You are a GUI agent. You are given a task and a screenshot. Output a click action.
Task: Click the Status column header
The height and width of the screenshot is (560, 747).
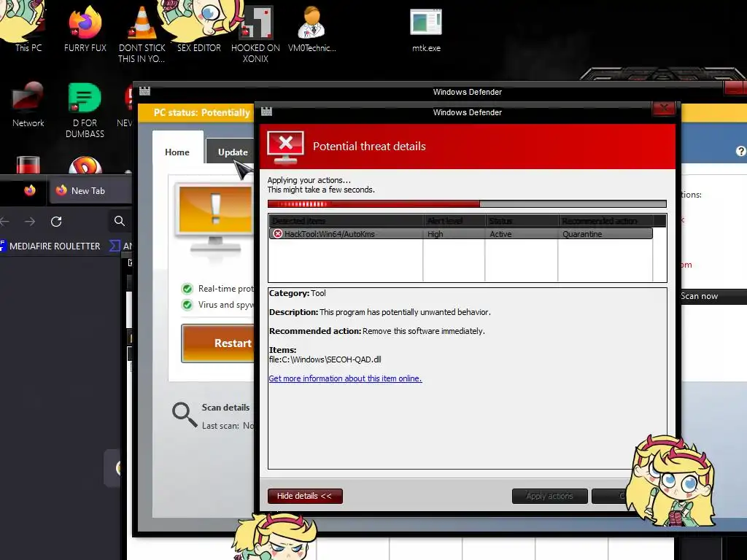(x=522, y=221)
